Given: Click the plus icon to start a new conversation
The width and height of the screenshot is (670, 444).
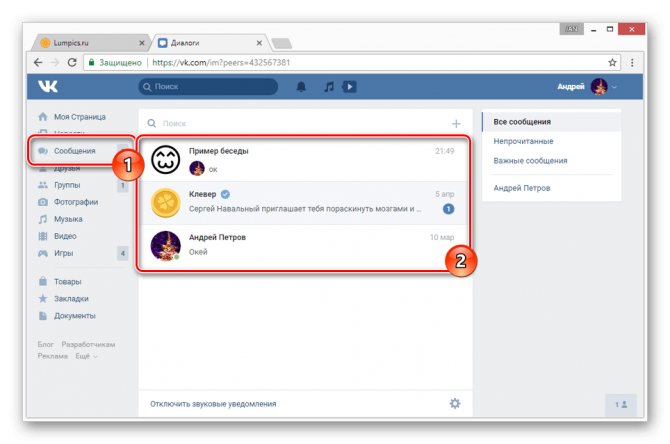Looking at the screenshot, I should click(x=456, y=123).
